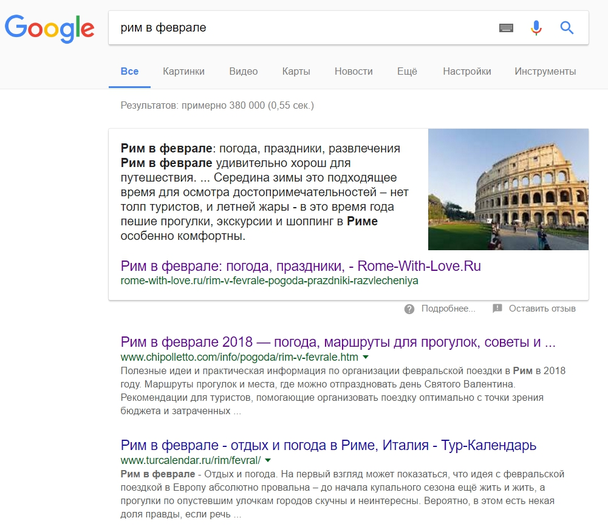This screenshot has height=532, width=608.
Task: Open the Ещё menu
Action: coord(407,72)
